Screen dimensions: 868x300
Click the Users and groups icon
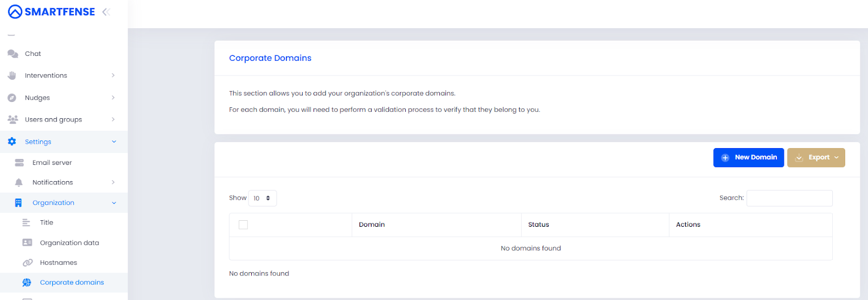[12, 119]
